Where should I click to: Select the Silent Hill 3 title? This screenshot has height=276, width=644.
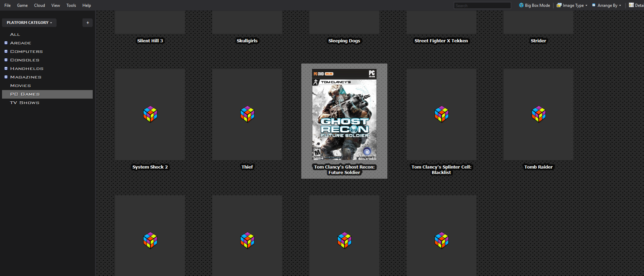click(150, 41)
